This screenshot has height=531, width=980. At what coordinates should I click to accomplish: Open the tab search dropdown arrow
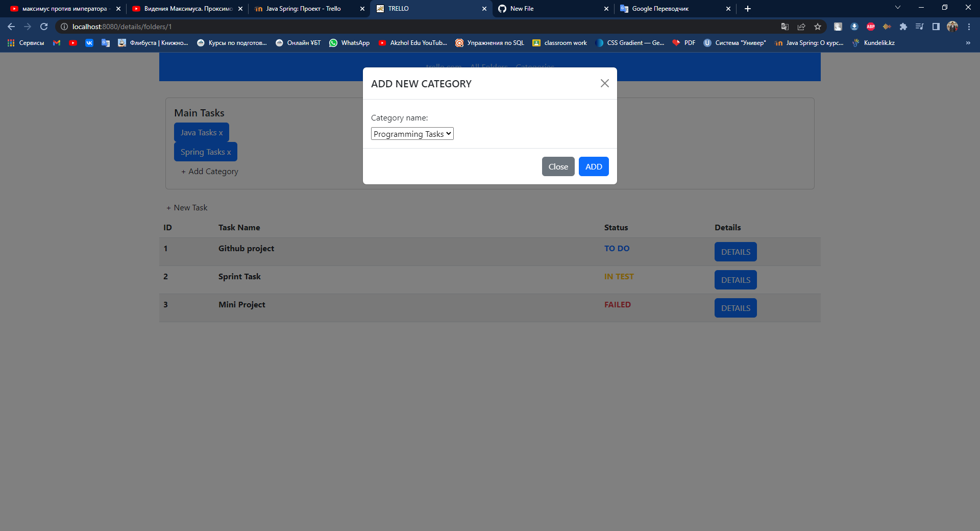[898, 7]
